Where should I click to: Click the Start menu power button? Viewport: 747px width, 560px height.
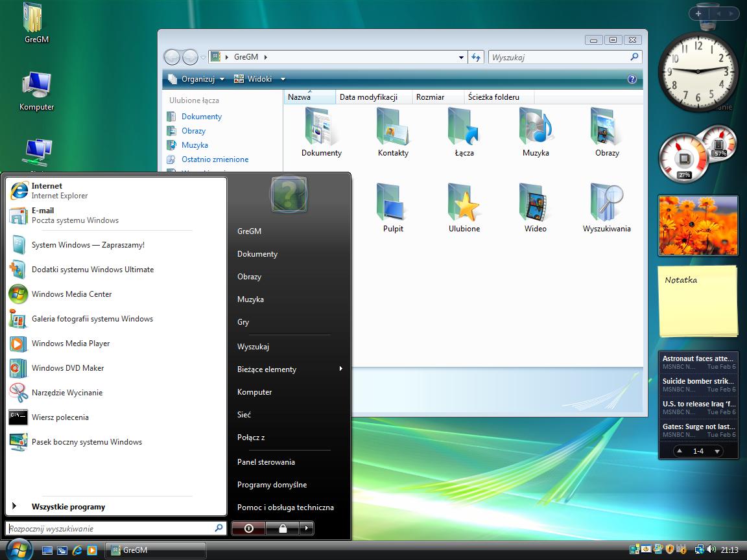point(248,528)
